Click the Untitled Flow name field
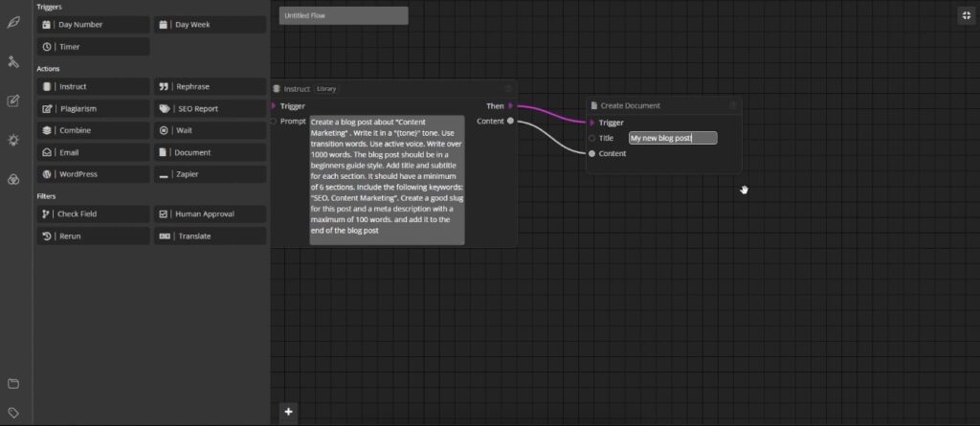Image resolution: width=980 pixels, height=426 pixels. click(x=344, y=15)
